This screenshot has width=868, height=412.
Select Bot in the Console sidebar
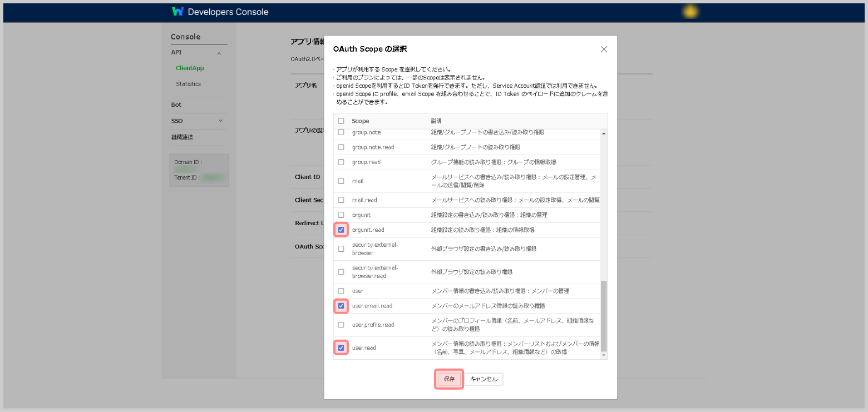176,105
